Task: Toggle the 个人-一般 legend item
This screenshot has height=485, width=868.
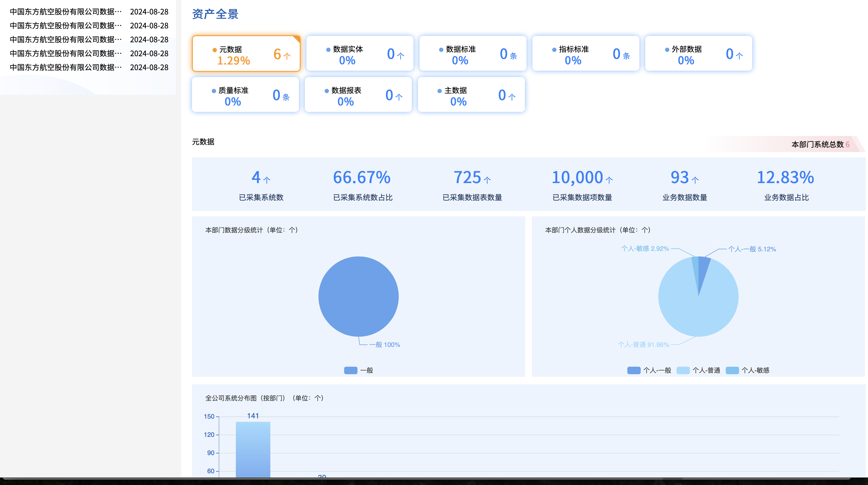Action: 649,370
